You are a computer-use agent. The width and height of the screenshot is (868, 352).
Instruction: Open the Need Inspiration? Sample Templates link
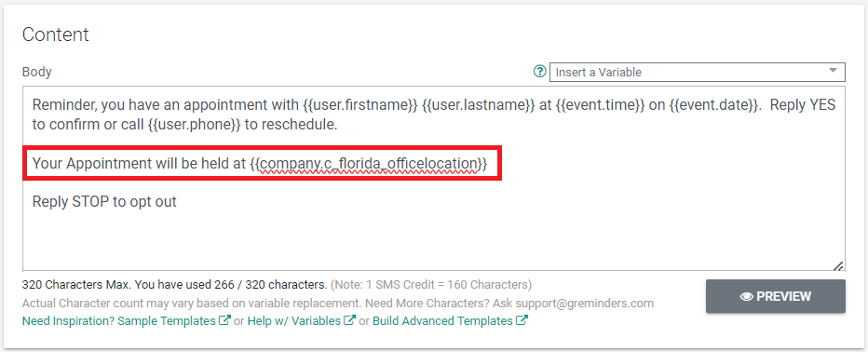click(118, 321)
